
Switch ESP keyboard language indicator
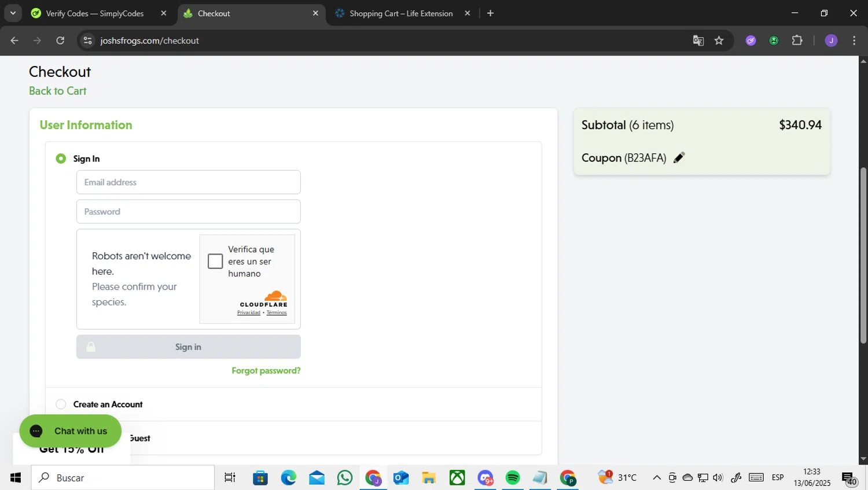coord(778,478)
